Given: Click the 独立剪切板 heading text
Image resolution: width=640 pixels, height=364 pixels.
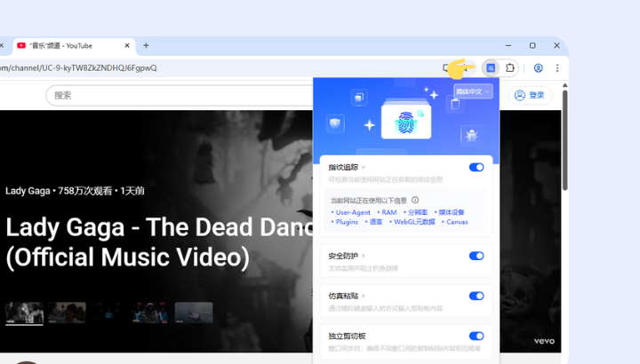Looking at the screenshot, I should (347, 336).
